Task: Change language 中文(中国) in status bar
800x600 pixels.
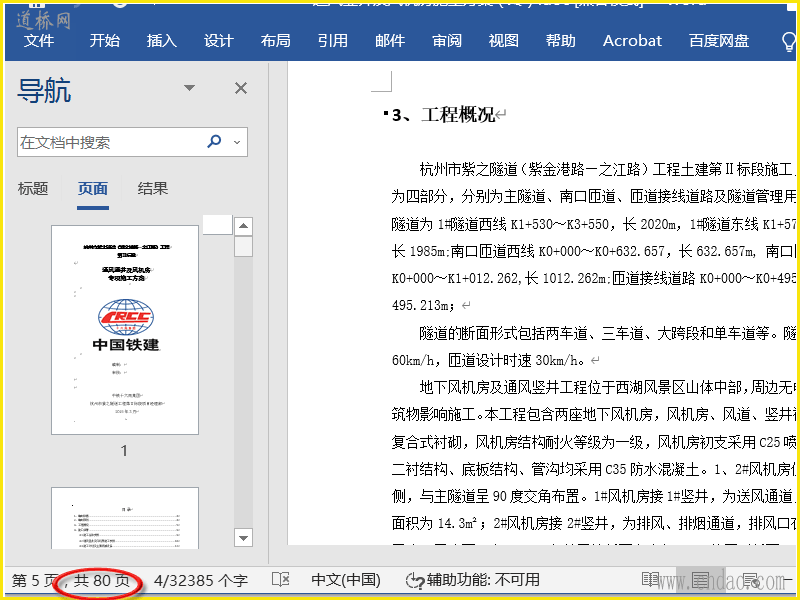Action: (x=346, y=580)
